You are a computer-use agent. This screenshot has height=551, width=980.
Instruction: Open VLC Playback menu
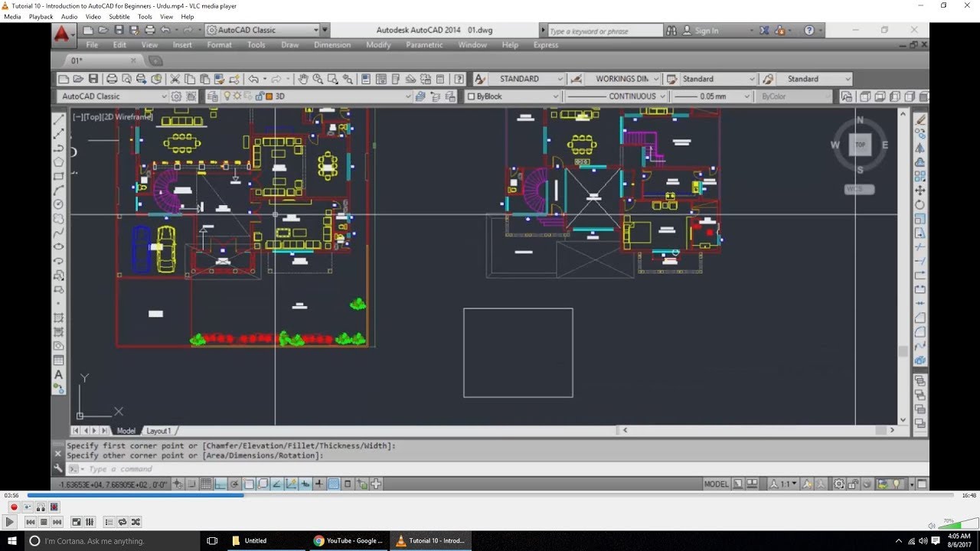click(x=41, y=17)
